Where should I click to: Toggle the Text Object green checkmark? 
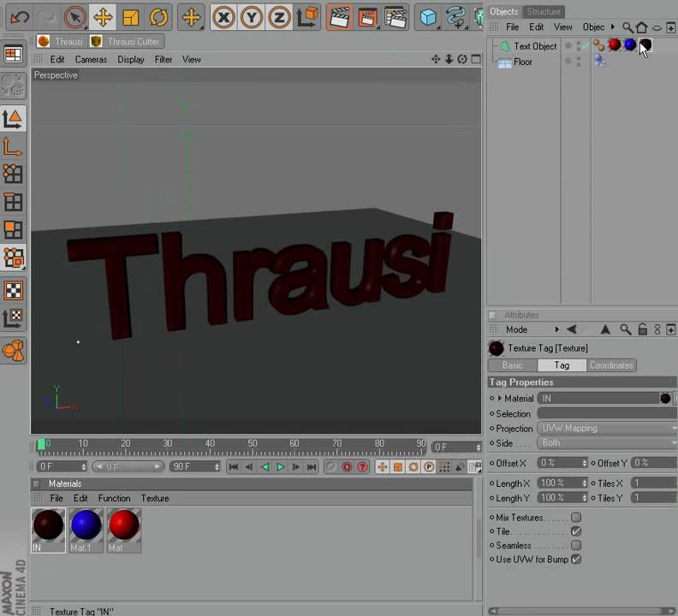[x=586, y=45]
